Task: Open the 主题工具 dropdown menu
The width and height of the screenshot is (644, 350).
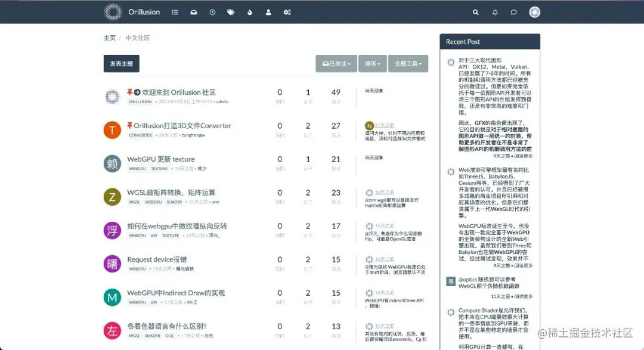Action: coord(408,63)
